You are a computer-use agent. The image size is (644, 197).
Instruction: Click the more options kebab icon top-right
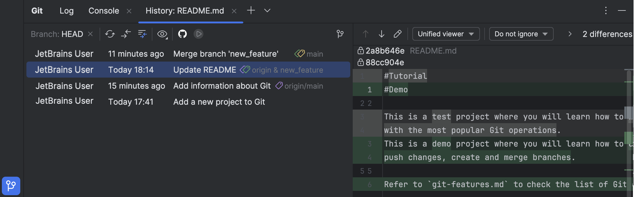606,10
